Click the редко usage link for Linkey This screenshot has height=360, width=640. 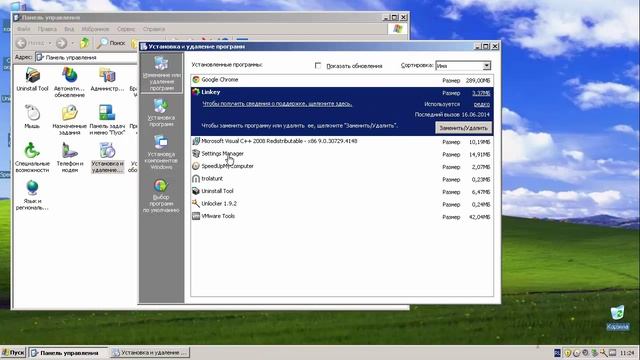482,104
